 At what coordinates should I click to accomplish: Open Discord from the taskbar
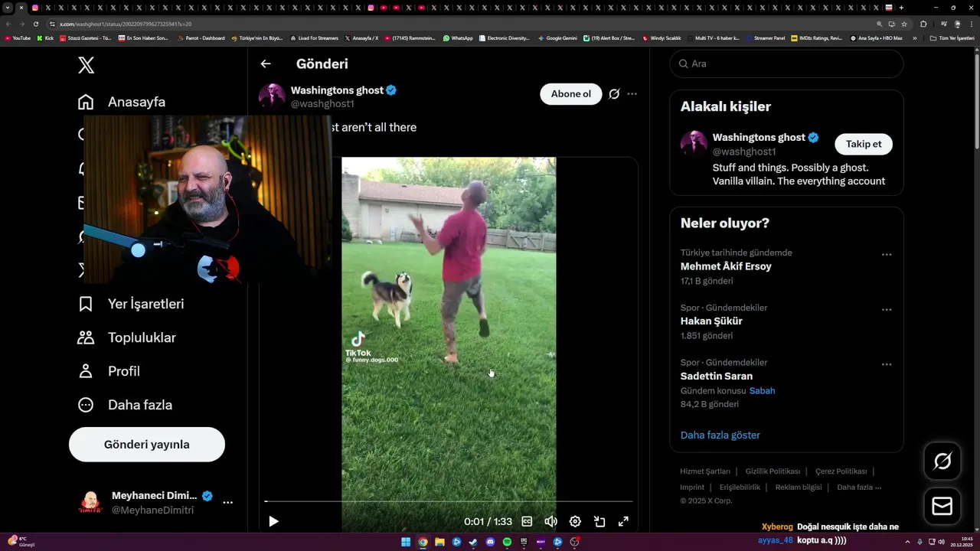pyautogui.click(x=491, y=543)
